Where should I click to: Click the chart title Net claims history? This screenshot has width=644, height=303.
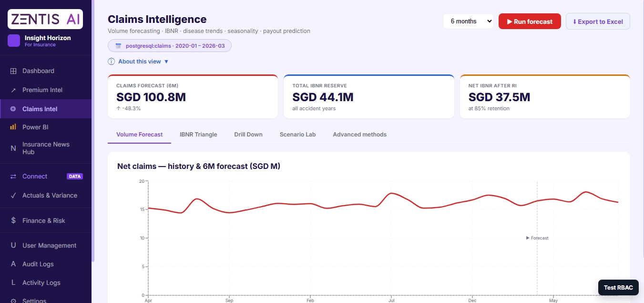click(x=199, y=167)
